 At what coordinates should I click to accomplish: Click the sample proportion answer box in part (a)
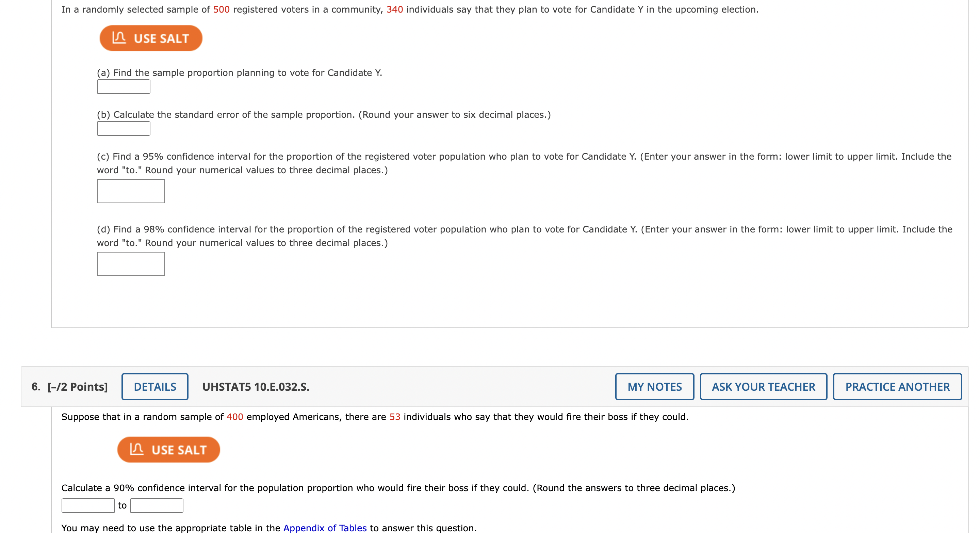pyautogui.click(x=123, y=87)
